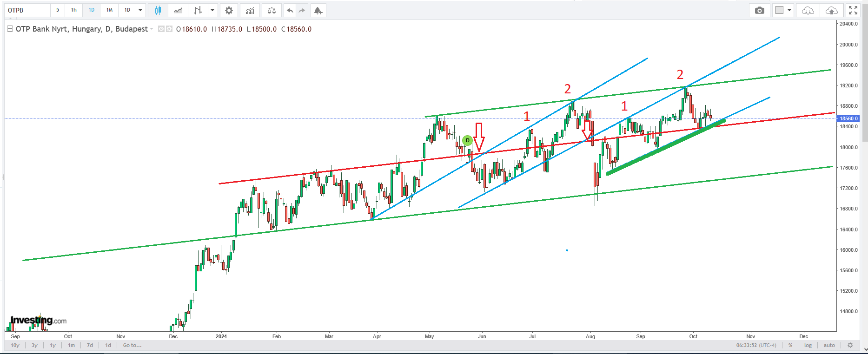
Task: Expand the chart style dropdown arrow
Action: (x=212, y=10)
